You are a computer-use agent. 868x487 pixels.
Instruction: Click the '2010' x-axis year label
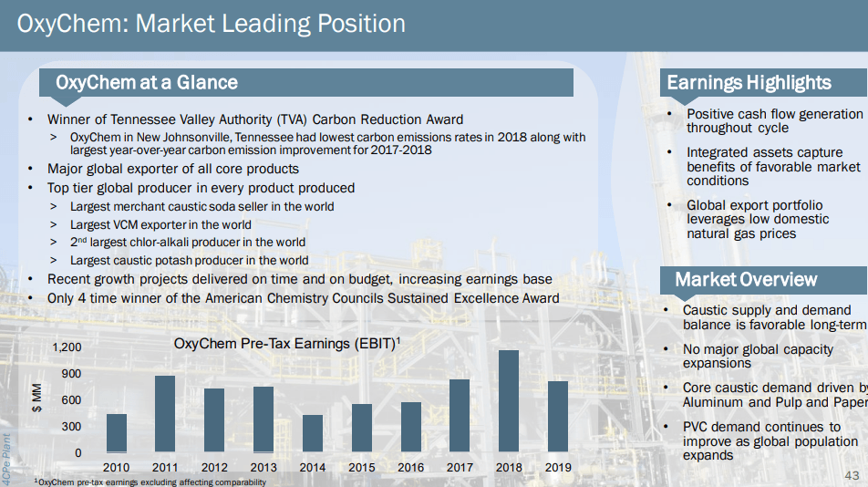pyautogui.click(x=117, y=468)
